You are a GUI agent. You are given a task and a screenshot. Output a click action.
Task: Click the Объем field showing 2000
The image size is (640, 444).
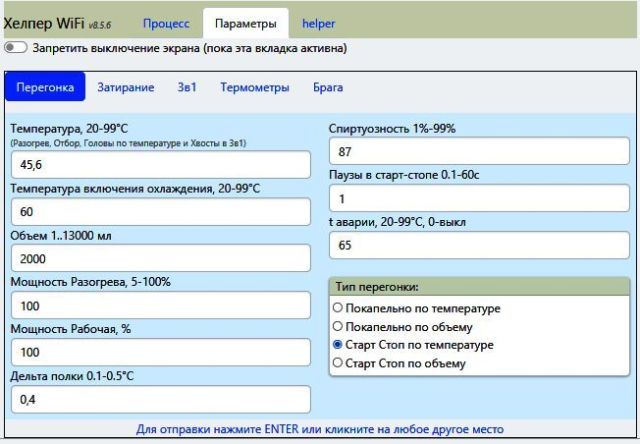(x=160, y=258)
